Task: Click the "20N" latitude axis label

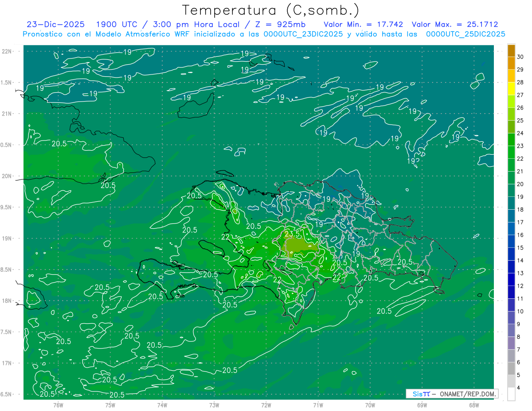Action: tap(7, 176)
